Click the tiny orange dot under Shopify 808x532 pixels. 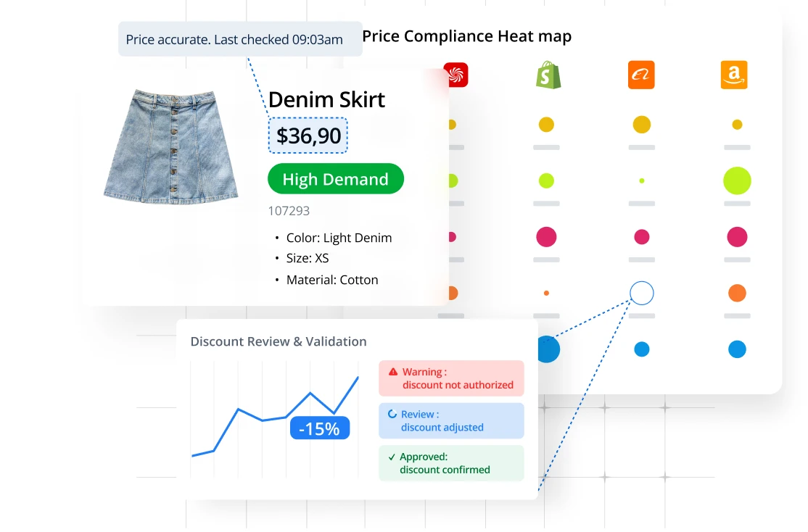tap(546, 293)
